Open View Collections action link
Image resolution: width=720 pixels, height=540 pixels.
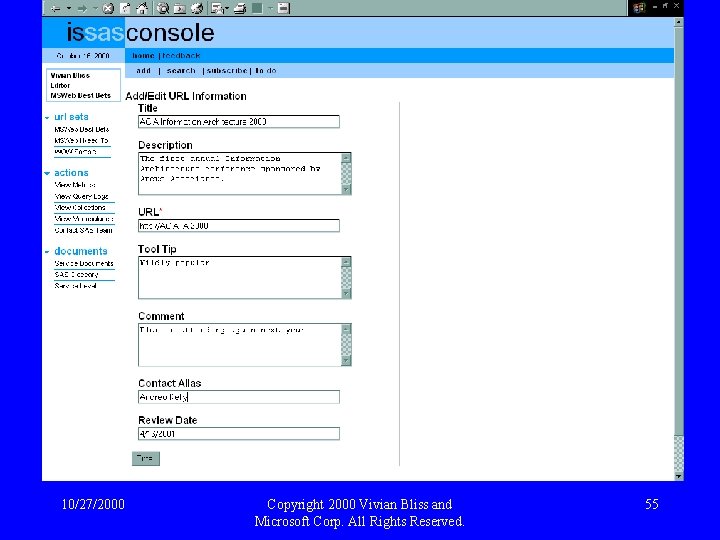[80, 208]
